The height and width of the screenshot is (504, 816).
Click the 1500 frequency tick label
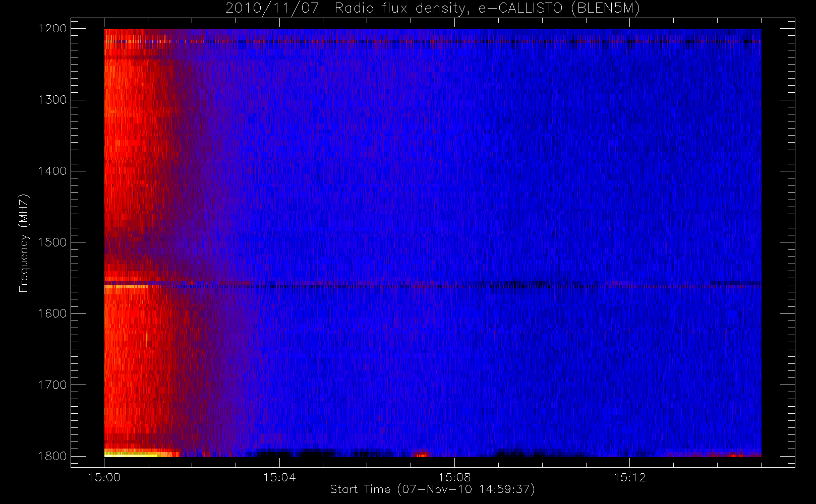click(52, 242)
